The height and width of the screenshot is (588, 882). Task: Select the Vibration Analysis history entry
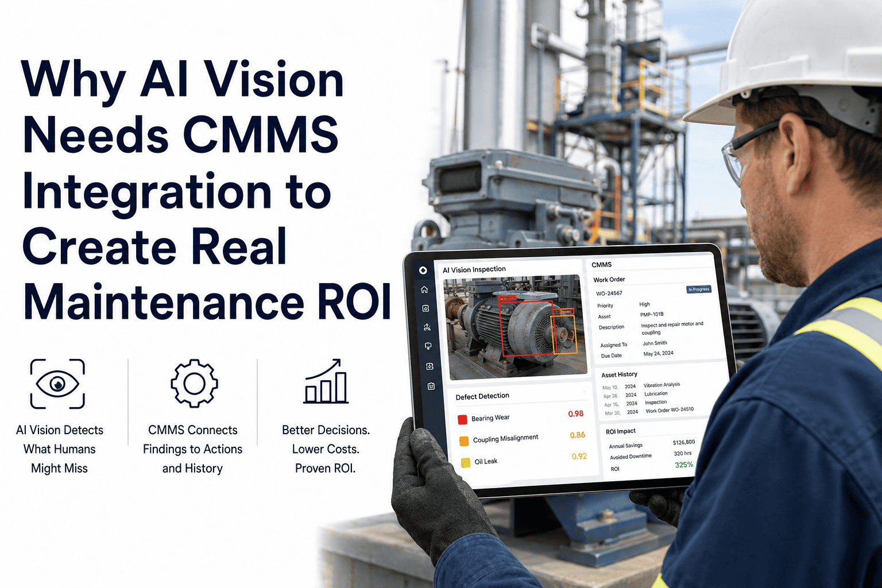point(662,385)
